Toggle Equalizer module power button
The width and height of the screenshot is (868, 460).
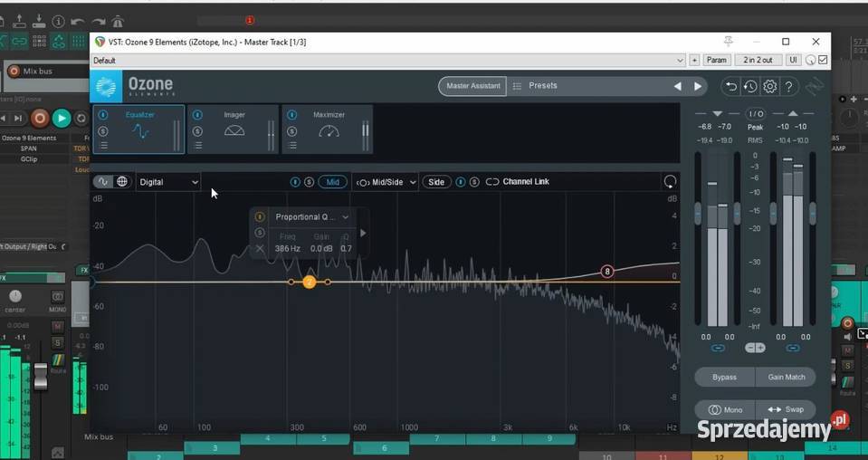pos(103,115)
